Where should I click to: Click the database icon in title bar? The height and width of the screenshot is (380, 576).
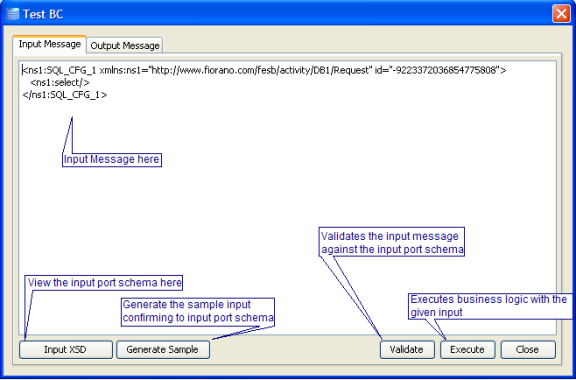click(x=12, y=14)
